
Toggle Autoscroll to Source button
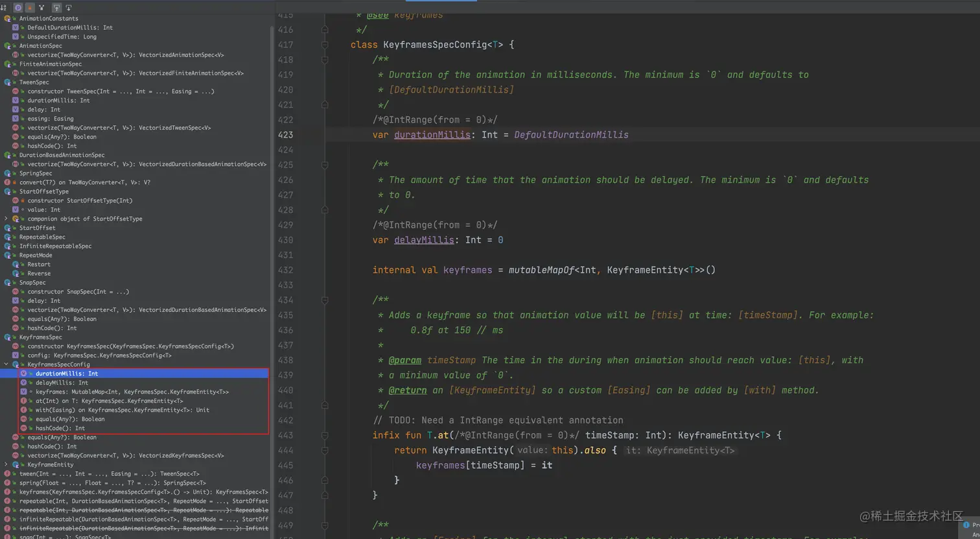(56, 8)
